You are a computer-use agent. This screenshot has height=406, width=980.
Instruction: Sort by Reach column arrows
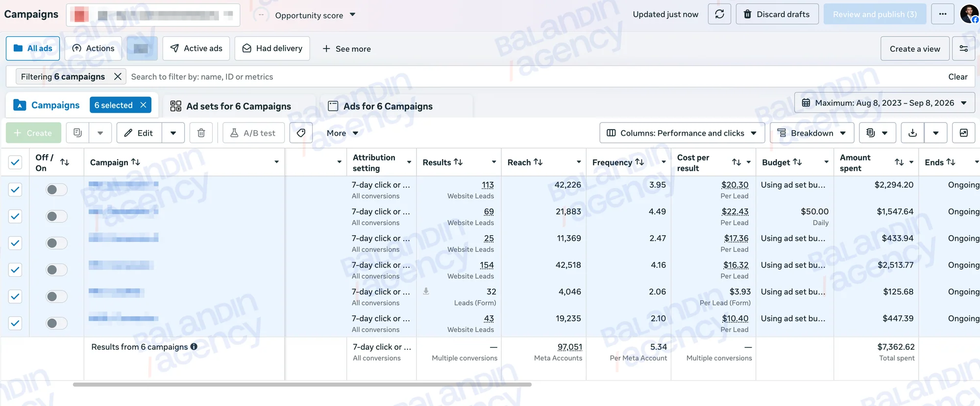pos(538,162)
